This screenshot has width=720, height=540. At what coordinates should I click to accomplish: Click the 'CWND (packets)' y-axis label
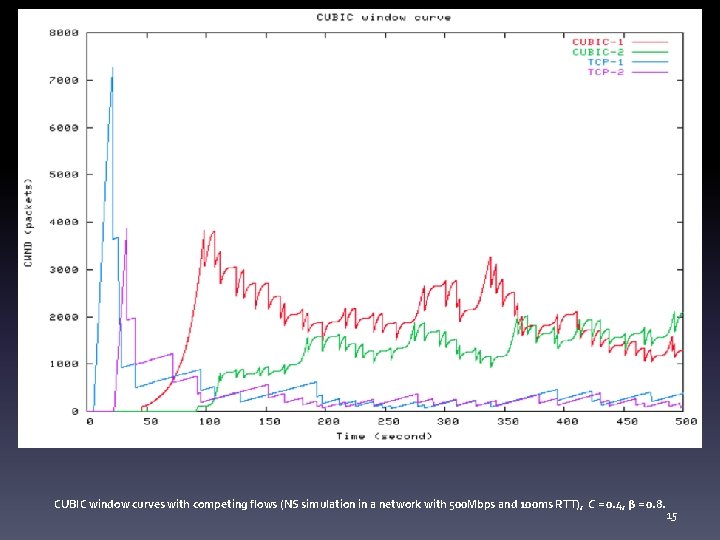point(28,222)
